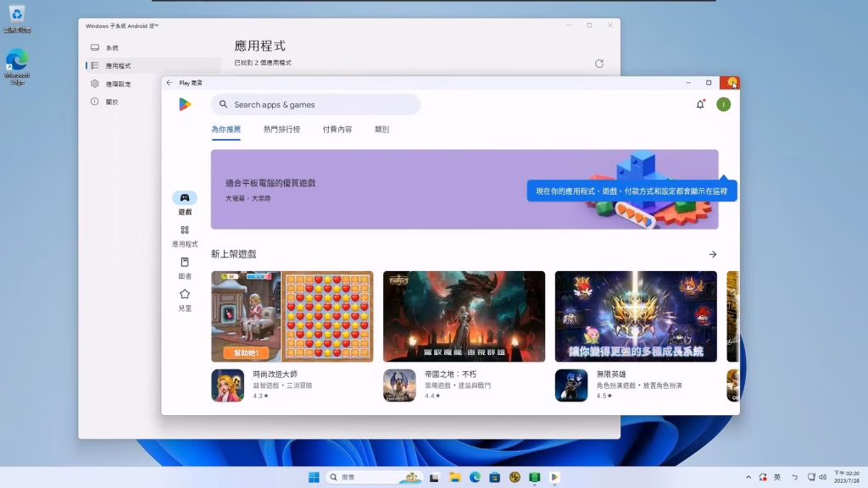Minimize the Play Store window
Image resolution: width=868 pixels, height=488 pixels.
(x=688, y=82)
